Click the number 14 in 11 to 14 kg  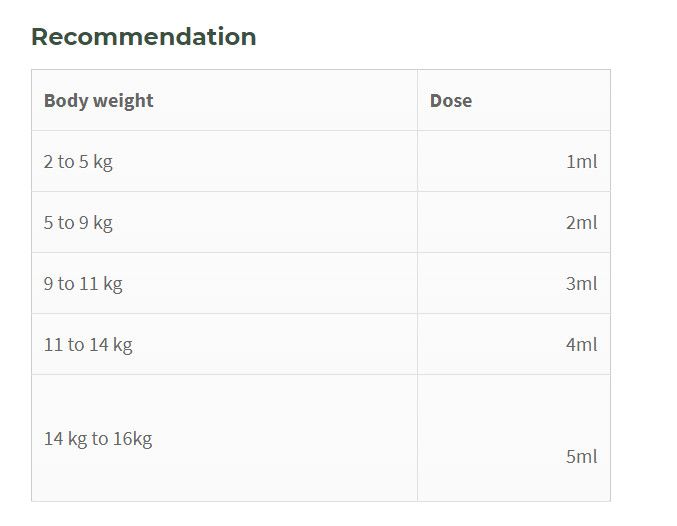[x=99, y=344]
